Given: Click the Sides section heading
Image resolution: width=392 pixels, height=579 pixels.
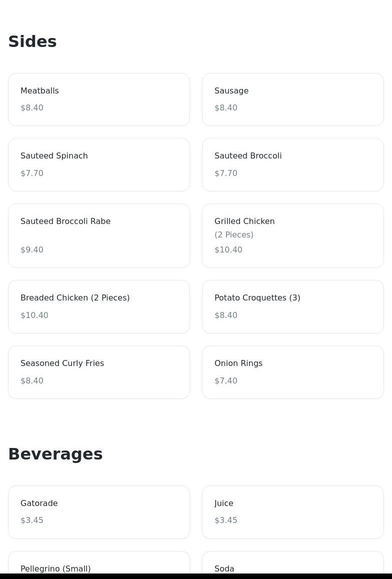Looking at the screenshot, I should pyautogui.click(x=32, y=41).
